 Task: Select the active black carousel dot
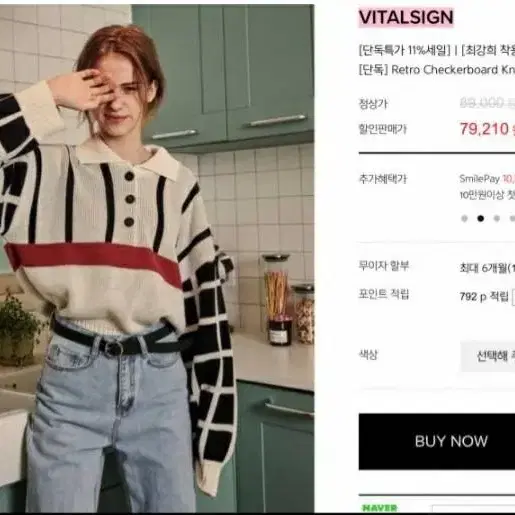(x=481, y=219)
